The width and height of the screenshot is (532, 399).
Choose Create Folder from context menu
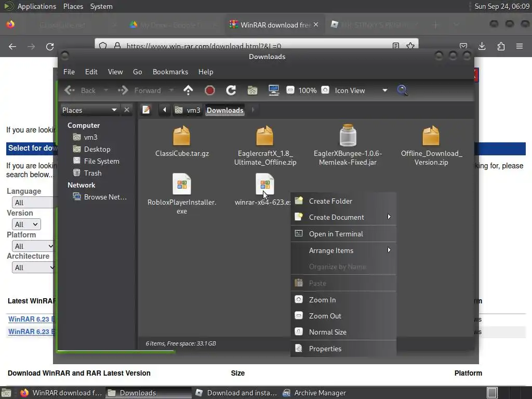click(343, 201)
